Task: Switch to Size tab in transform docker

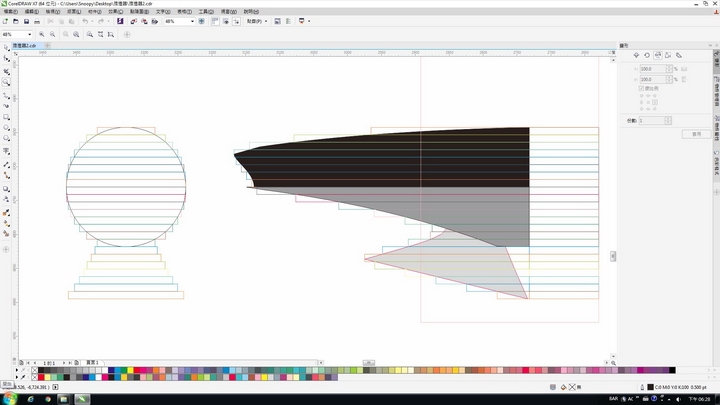Action: [x=668, y=55]
